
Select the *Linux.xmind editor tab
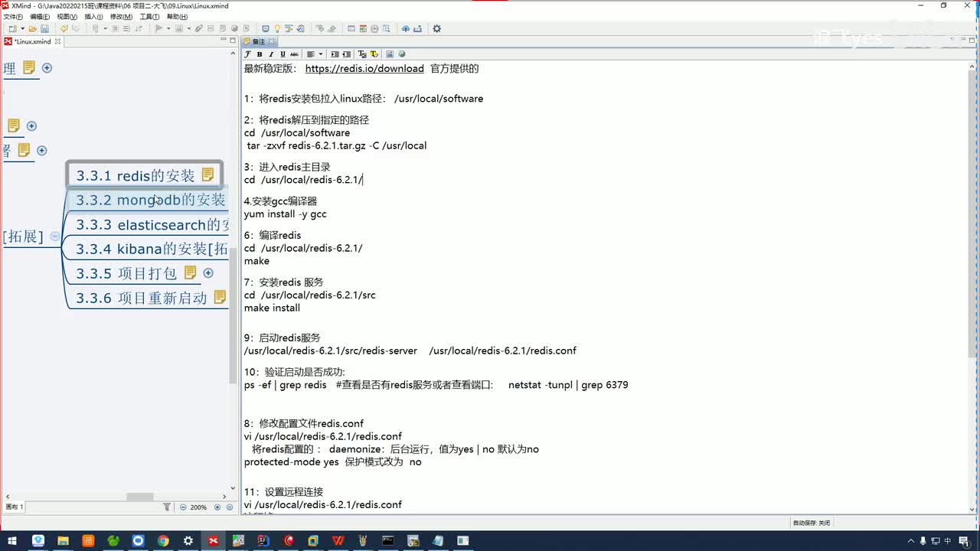pos(32,41)
